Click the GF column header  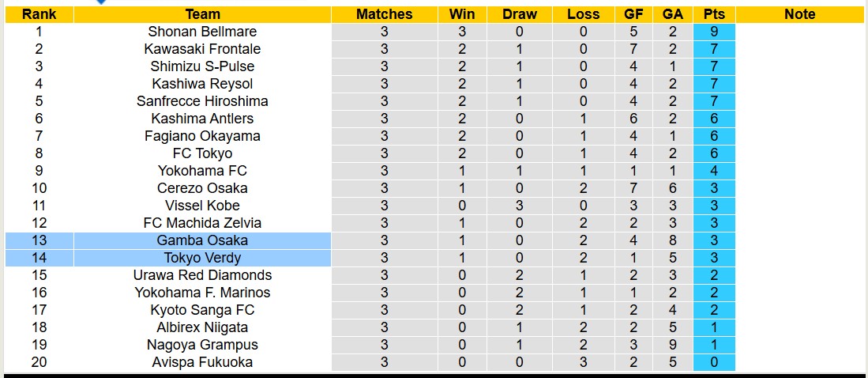coord(633,14)
